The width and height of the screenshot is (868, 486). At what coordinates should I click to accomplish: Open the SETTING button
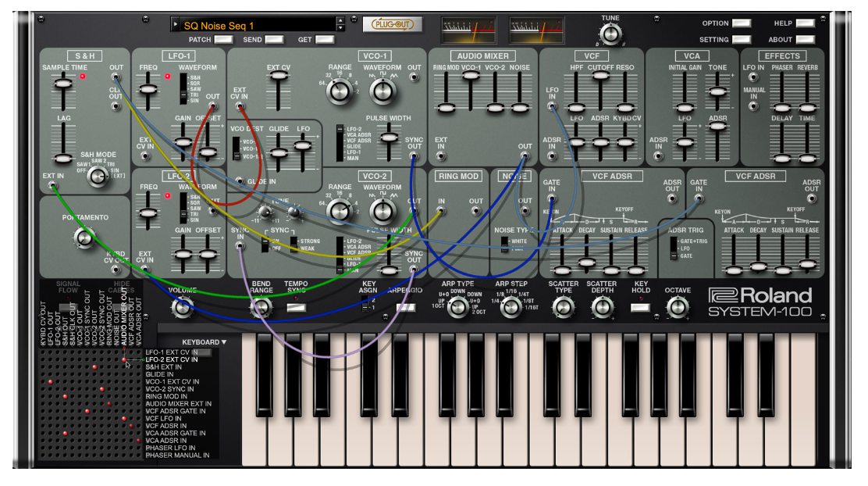[x=742, y=39]
